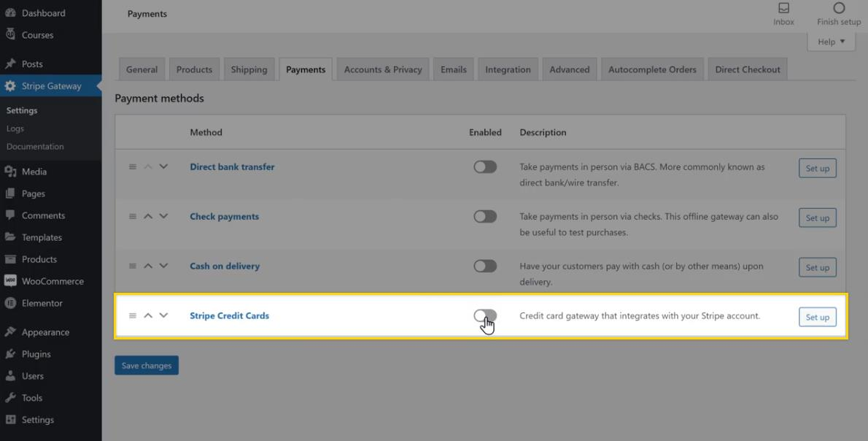Open the Direct Checkout tab
The image size is (868, 441).
point(747,69)
